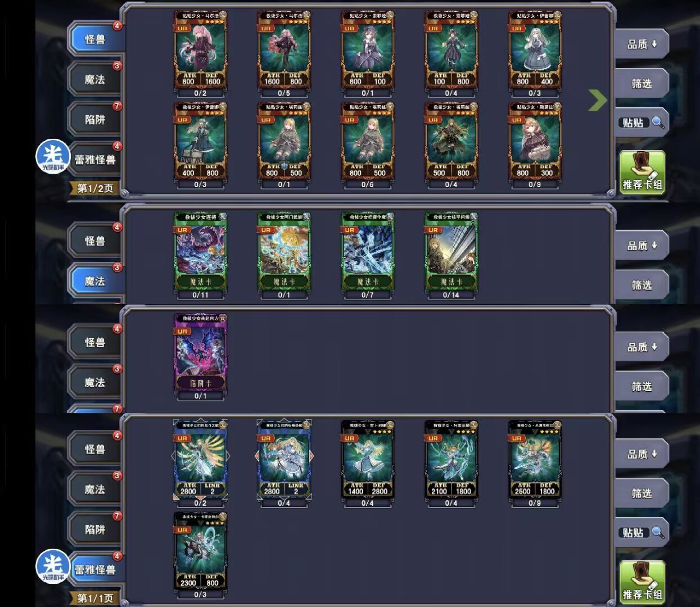
Task: Switch to the 魔法 tab in top panel
Action: click(94, 79)
